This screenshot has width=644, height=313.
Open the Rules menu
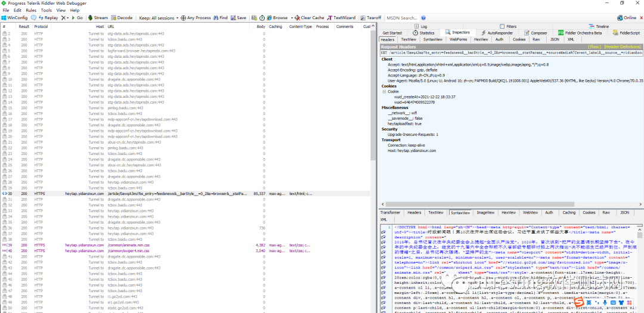coord(31,10)
